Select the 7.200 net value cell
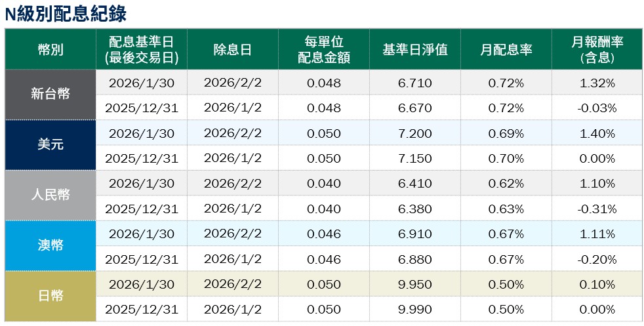The image size is (644, 326). click(415, 133)
